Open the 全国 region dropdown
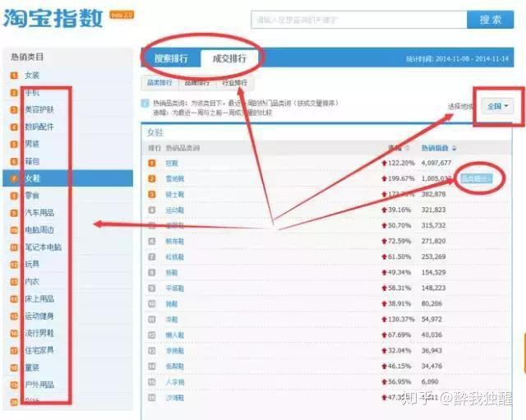The image size is (526, 420). pos(497,106)
